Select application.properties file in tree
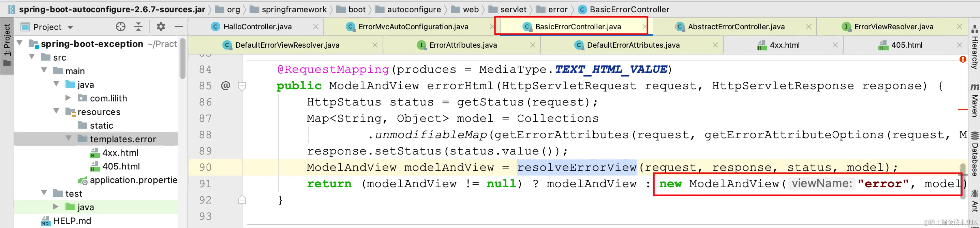Screen dimensions: 980x228 coord(128,180)
